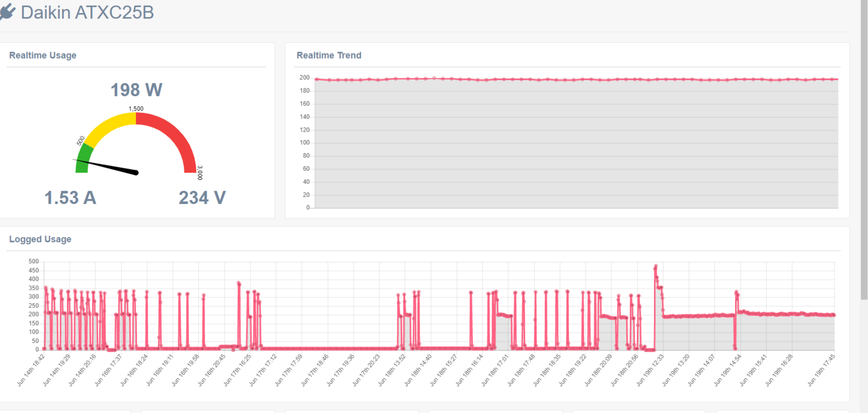This screenshot has height=413, width=868.
Task: Click the highest peak in Logged Usage chart
Action: pyautogui.click(x=656, y=266)
